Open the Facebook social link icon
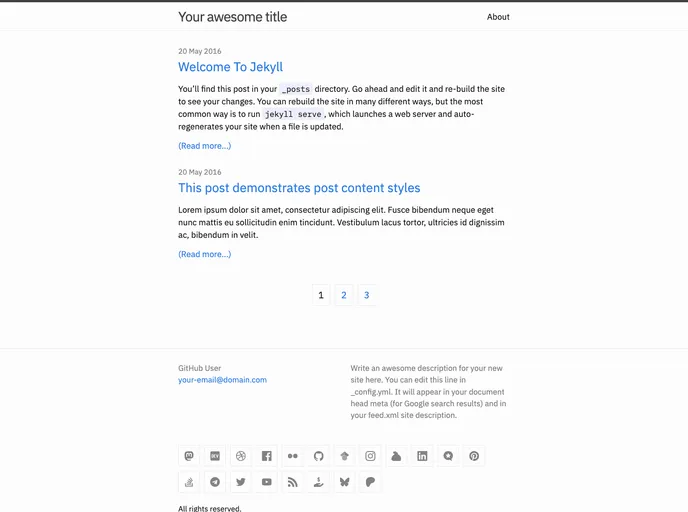Viewport: 688px width, 512px height. (x=267, y=456)
